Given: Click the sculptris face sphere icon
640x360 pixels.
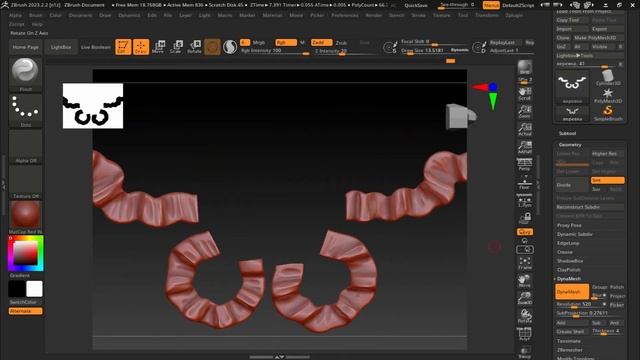Looking at the screenshot, I should pos(212,47).
